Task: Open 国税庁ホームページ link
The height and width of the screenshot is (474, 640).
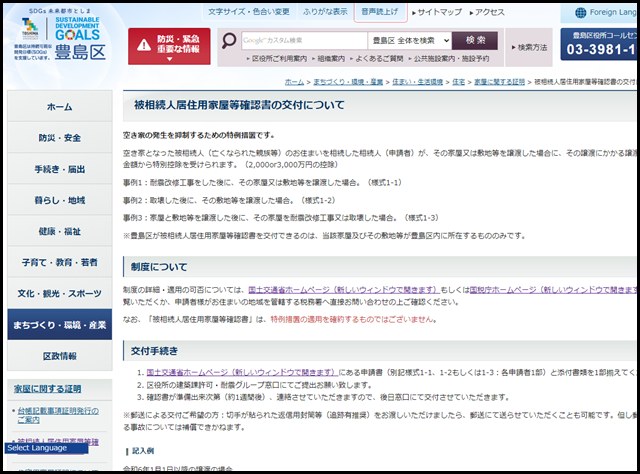Action: pos(553,289)
